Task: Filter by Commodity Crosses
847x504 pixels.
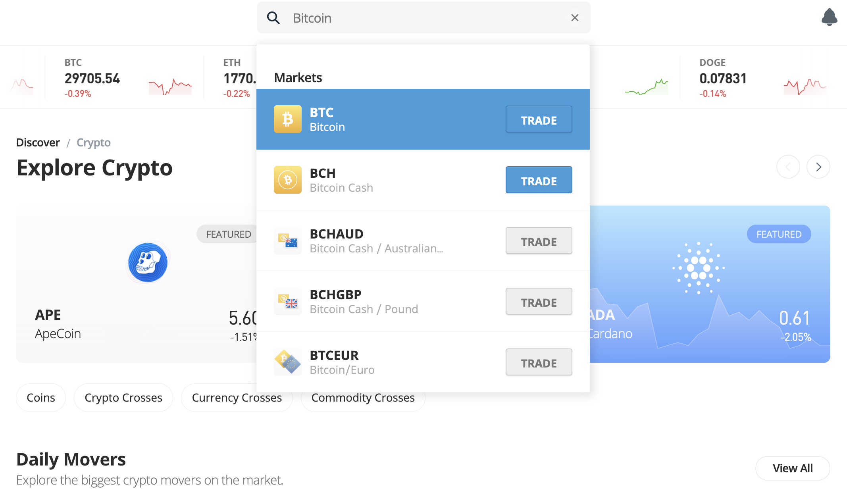Action: (x=363, y=398)
